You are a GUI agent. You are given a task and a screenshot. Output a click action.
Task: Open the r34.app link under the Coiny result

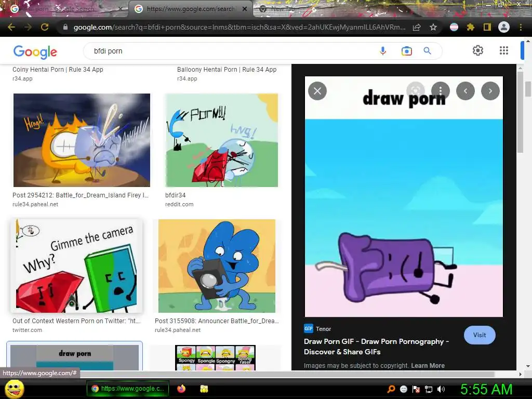tap(22, 78)
